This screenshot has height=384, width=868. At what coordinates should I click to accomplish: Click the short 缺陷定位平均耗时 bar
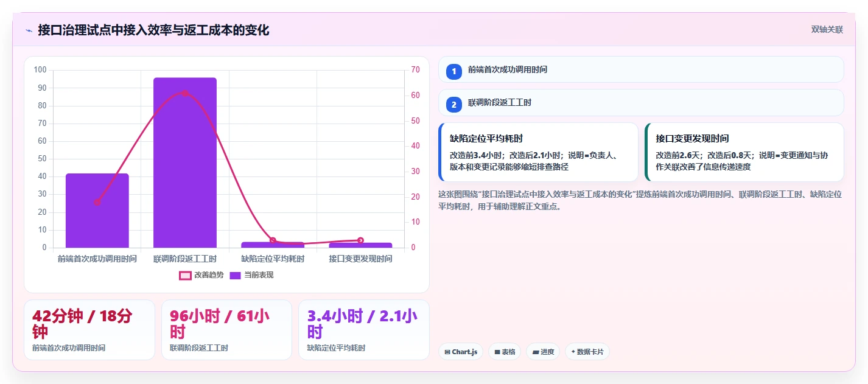click(273, 245)
